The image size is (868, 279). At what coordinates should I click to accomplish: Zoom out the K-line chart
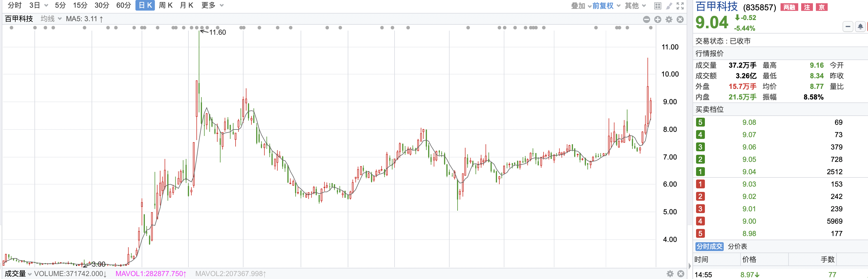646,19
